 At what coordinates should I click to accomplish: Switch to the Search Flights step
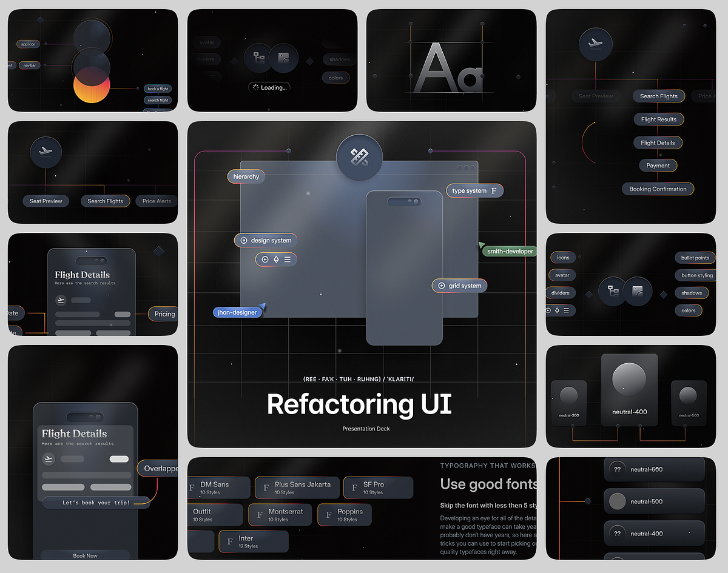coord(658,96)
